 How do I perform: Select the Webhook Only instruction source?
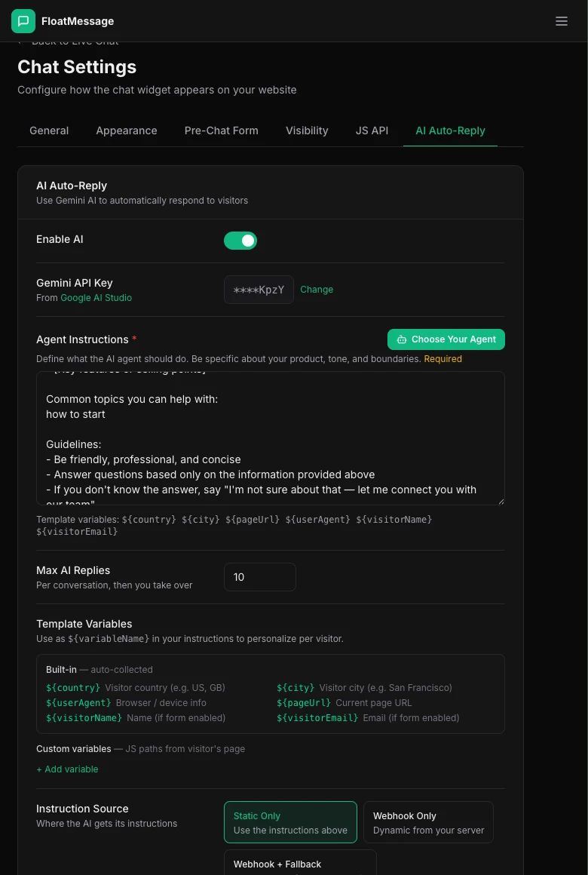pyautogui.click(x=428, y=822)
